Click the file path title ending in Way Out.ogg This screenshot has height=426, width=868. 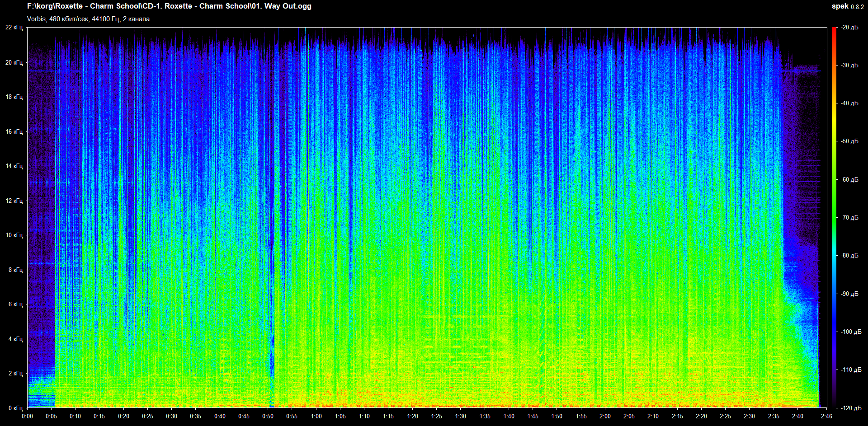(x=169, y=6)
